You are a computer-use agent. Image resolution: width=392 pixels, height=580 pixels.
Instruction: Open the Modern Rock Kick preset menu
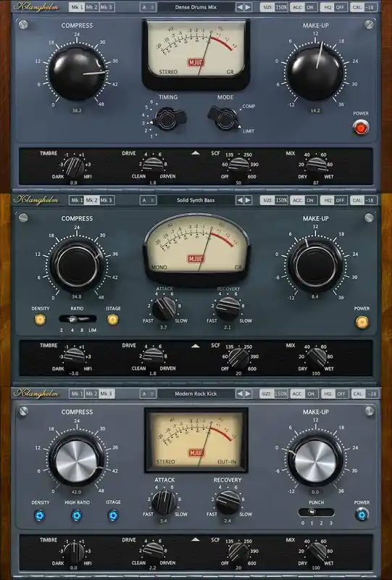click(x=196, y=394)
